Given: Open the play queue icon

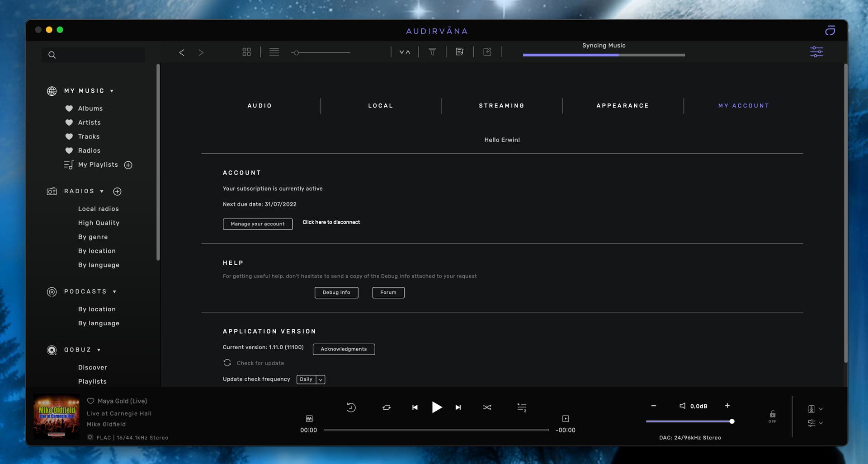Looking at the screenshot, I should coord(522,408).
